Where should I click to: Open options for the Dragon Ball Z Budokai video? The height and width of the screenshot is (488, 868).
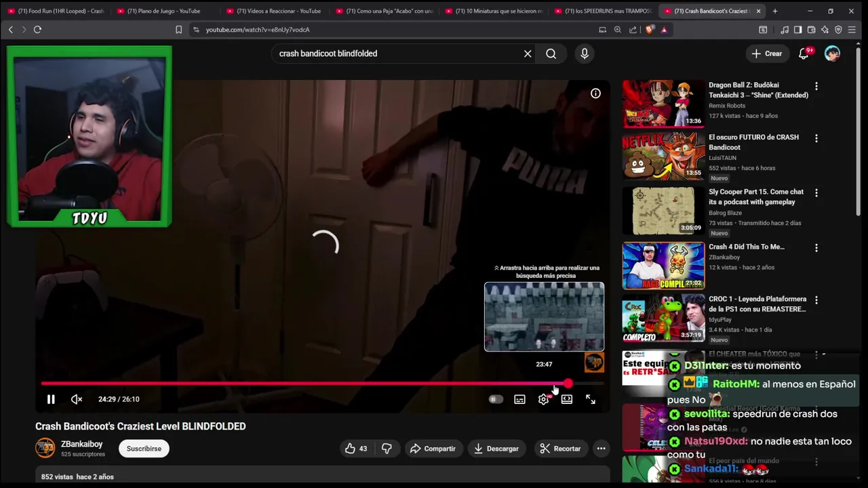pyautogui.click(x=816, y=87)
